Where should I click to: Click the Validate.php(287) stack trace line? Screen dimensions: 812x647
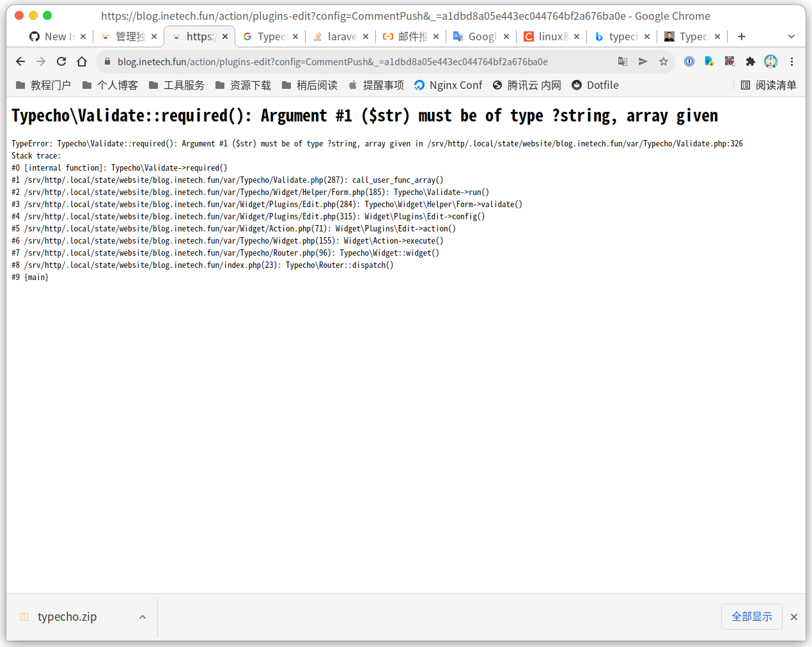click(x=228, y=180)
